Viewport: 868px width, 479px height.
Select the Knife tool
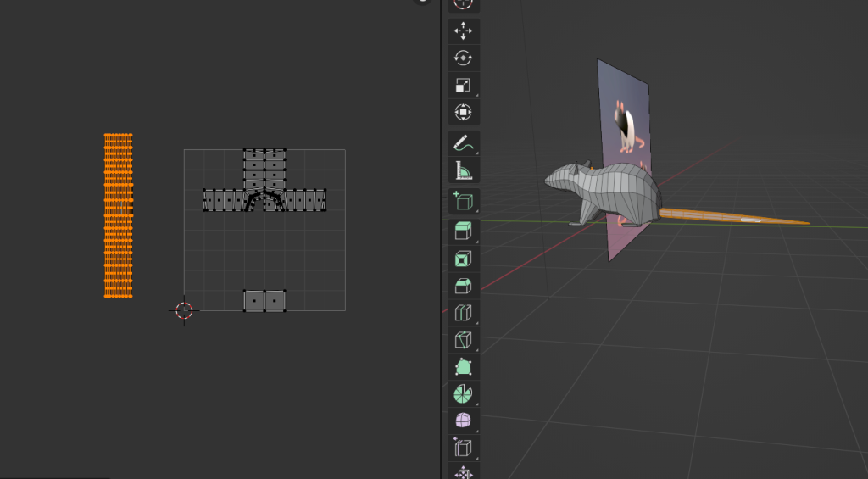[464, 339]
